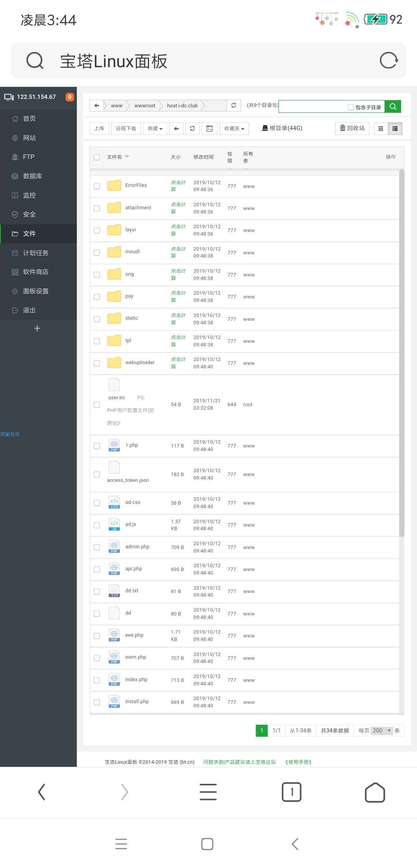
Task: Open the 新建 dropdown
Action: coord(155,129)
